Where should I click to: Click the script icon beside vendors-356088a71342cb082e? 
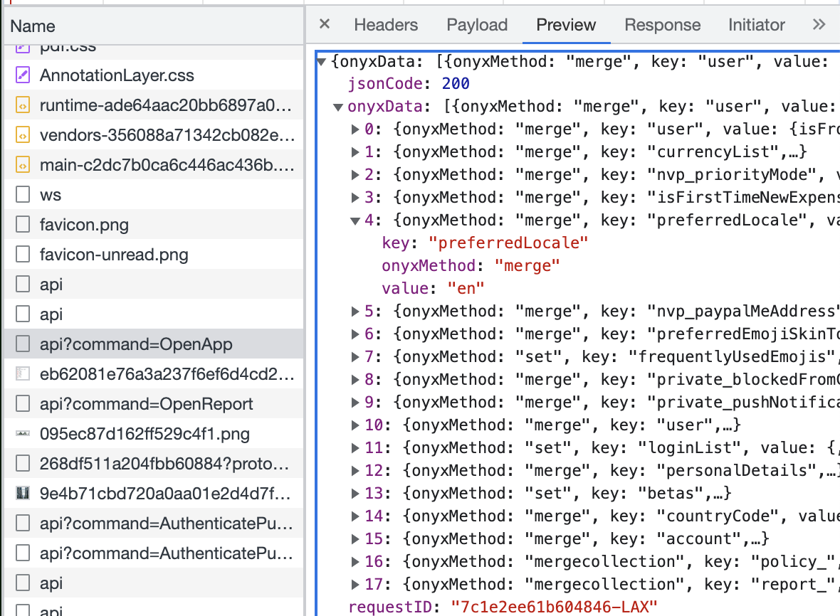(x=23, y=135)
